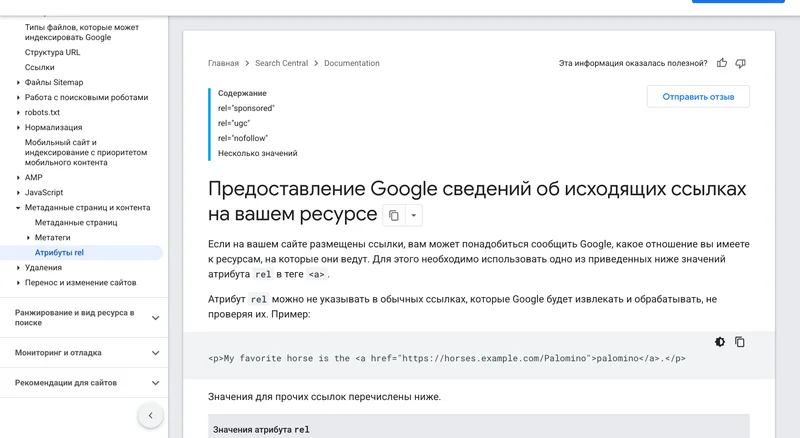This screenshot has height=438, width=800.
Task: Click the Отправить отзыв button
Action: click(698, 96)
